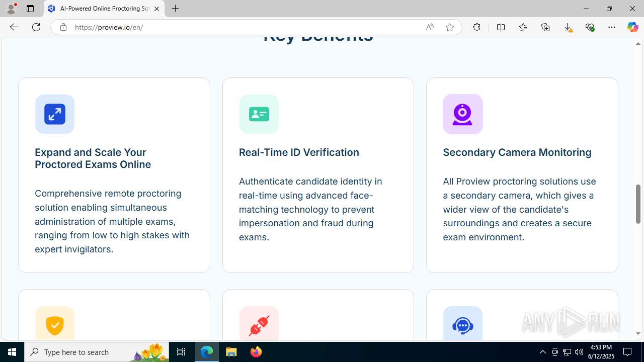Click the 'Comprehensive remote proctoring' description text

112,221
